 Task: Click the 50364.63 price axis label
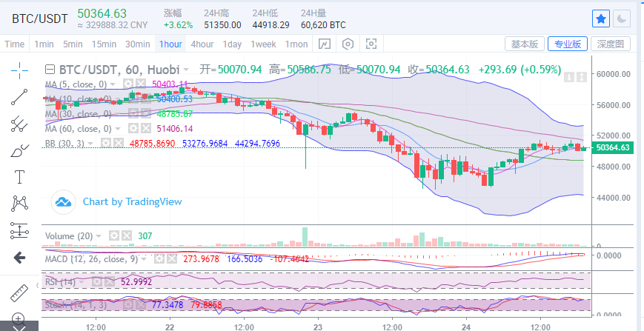pyautogui.click(x=612, y=147)
